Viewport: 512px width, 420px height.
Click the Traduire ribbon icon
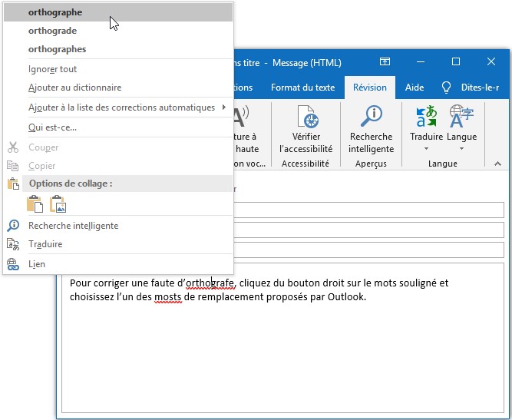(425, 117)
